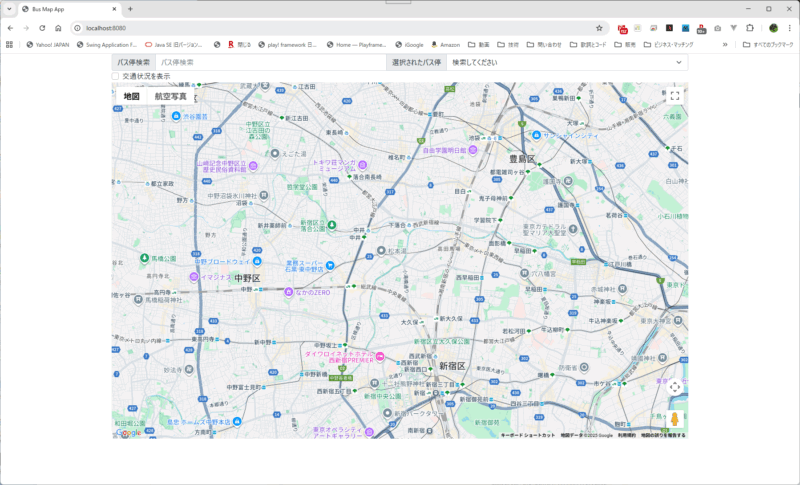The image size is (800, 485).
Task: Open the すべてのブックマーク folder
Action: coord(769,45)
